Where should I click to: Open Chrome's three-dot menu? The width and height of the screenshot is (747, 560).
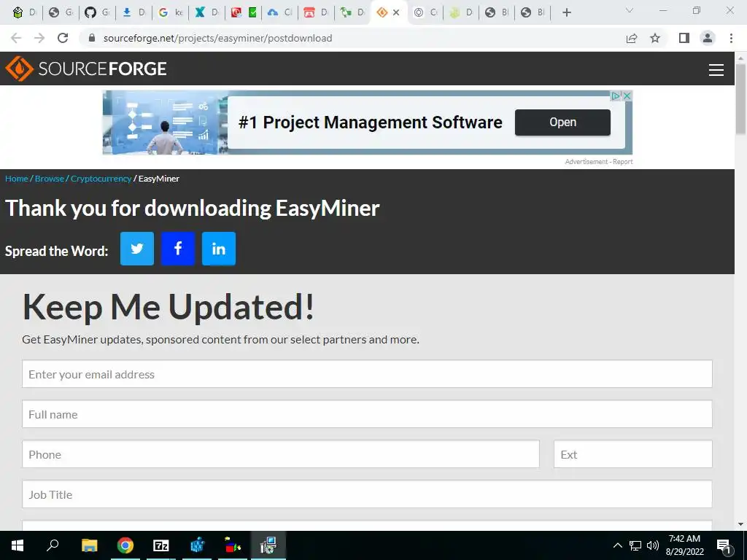(731, 38)
